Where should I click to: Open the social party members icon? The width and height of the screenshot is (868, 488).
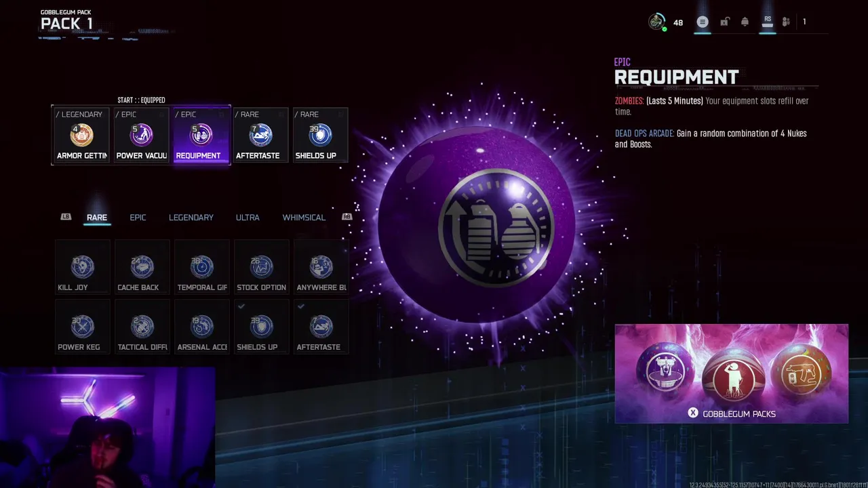[x=786, y=22]
